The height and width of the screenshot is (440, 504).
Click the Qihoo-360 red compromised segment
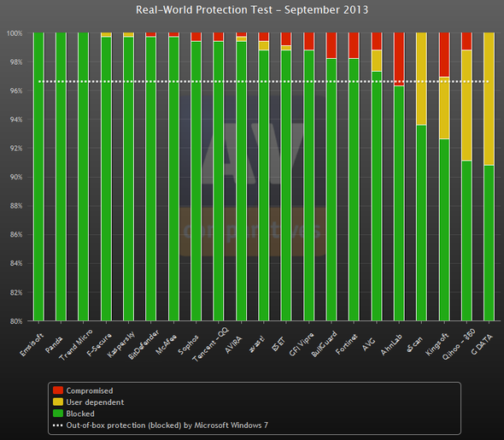pos(466,41)
